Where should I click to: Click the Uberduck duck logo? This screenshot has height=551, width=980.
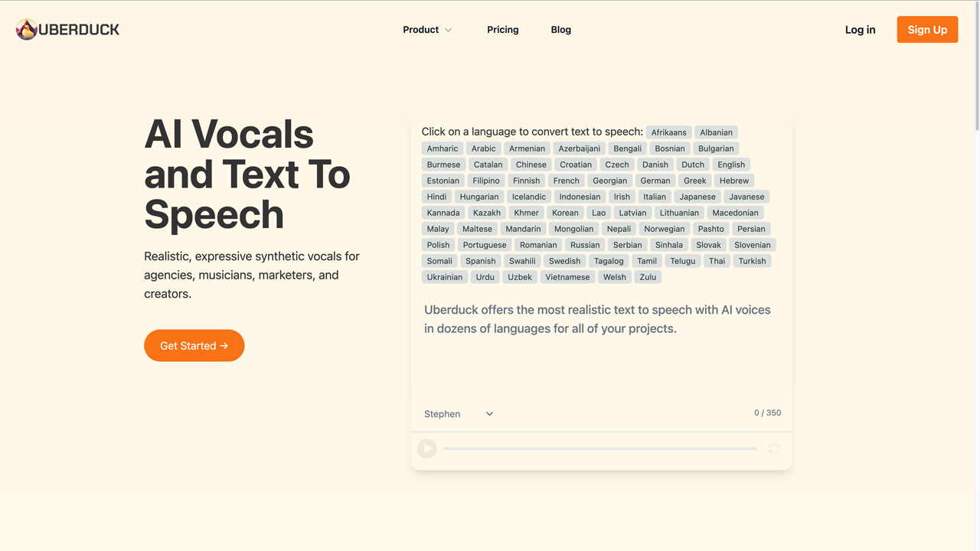(x=25, y=29)
